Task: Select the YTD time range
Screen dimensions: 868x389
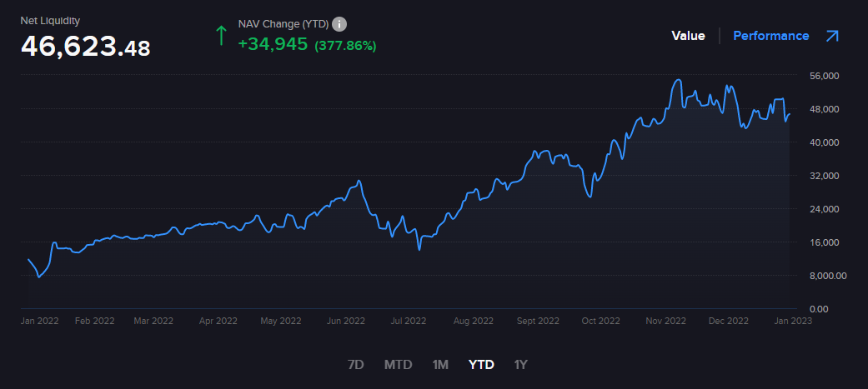Action: click(481, 364)
